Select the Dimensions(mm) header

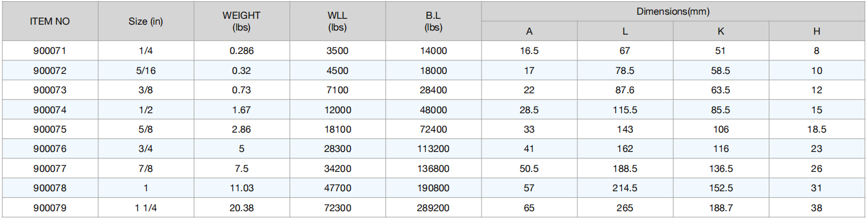pyautogui.click(x=674, y=11)
